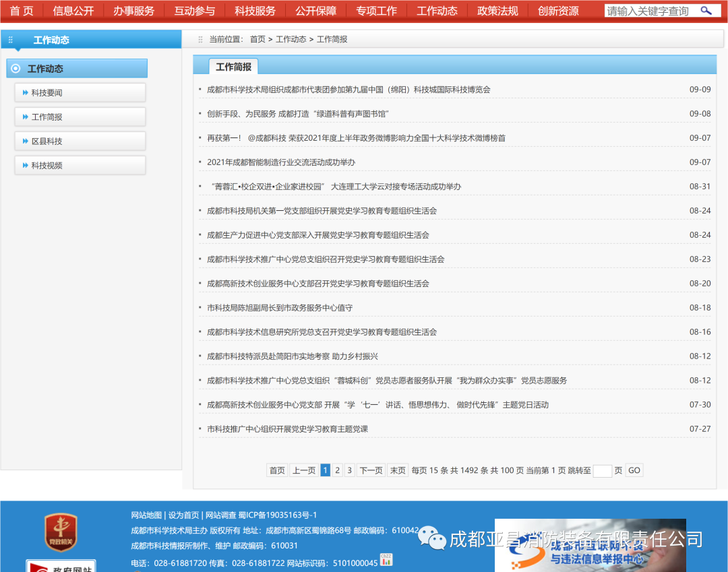The width and height of the screenshot is (728, 572).
Task: Open article @成都科技 荣获微博榜首
Action: (x=356, y=138)
